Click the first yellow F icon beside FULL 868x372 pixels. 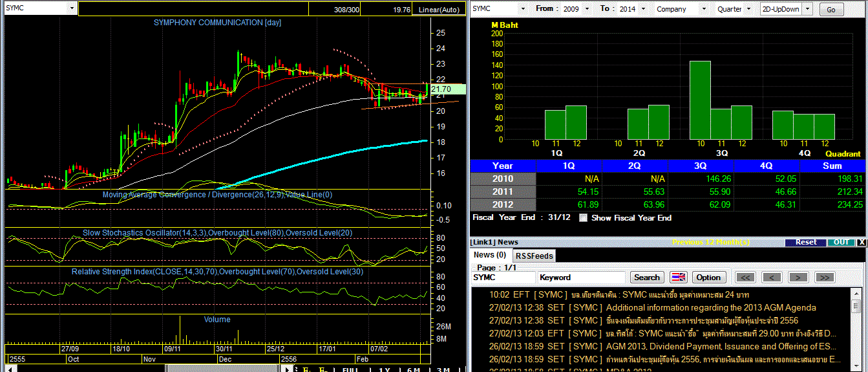click(x=306, y=369)
